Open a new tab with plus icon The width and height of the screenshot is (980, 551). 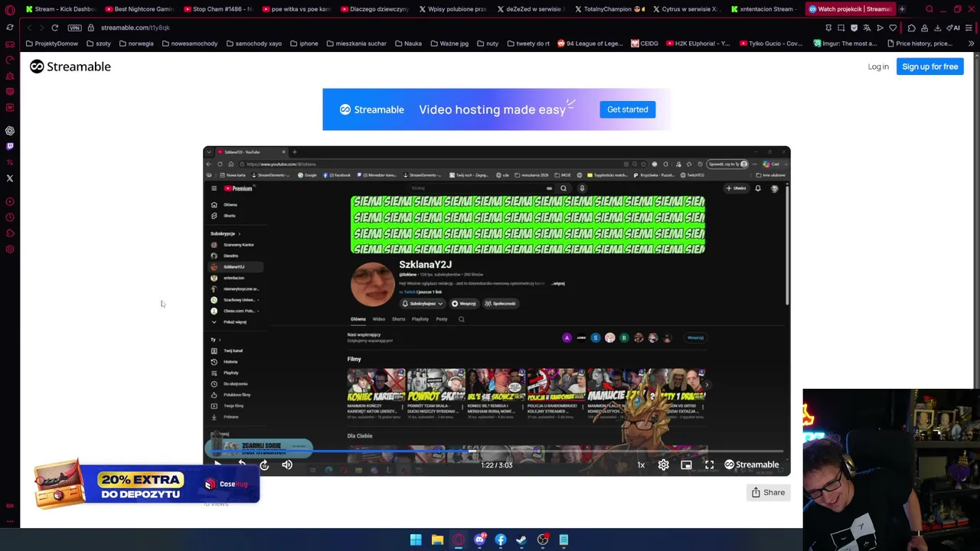(902, 9)
